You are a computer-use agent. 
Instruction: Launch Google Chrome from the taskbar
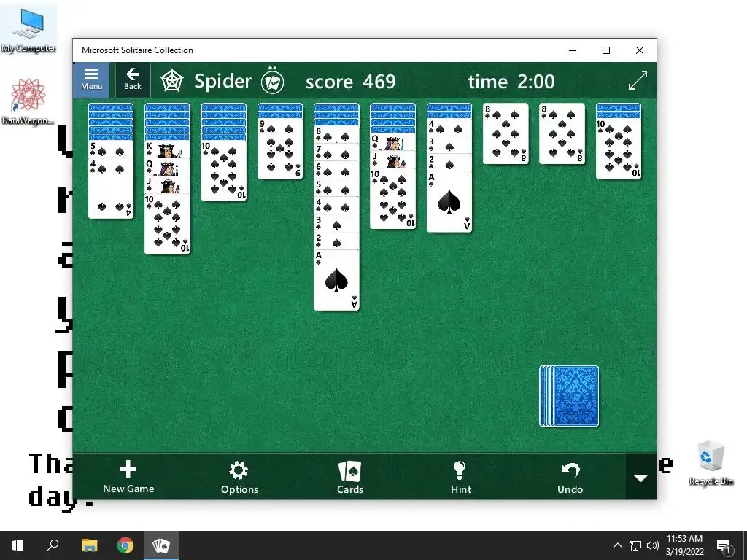pos(125,545)
